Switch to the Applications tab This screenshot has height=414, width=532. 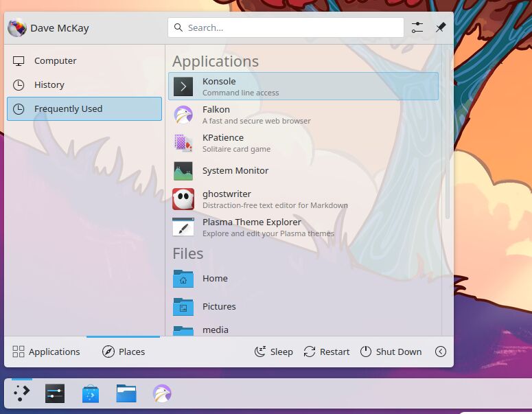pos(46,352)
